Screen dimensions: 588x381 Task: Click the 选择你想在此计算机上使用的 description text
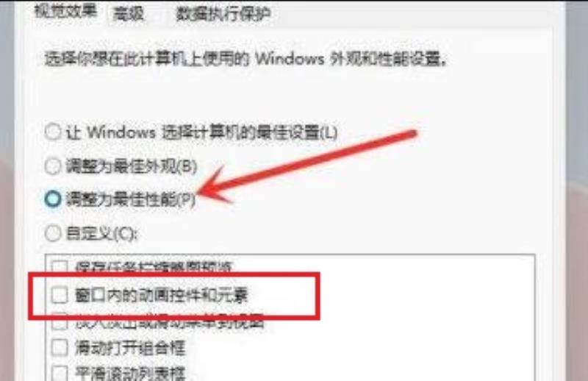(x=147, y=59)
